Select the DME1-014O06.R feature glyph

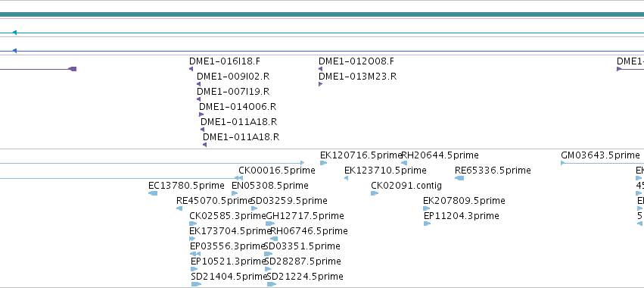(201, 114)
